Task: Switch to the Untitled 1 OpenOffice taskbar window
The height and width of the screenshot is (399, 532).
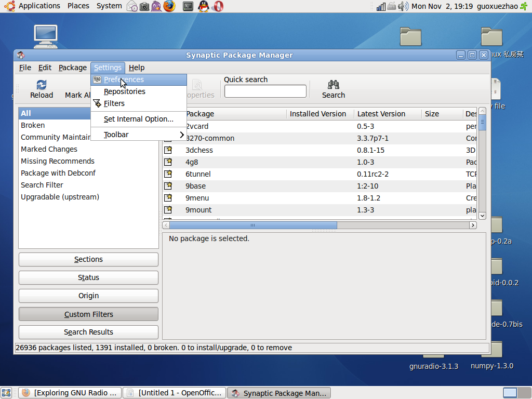Action: (x=175, y=393)
